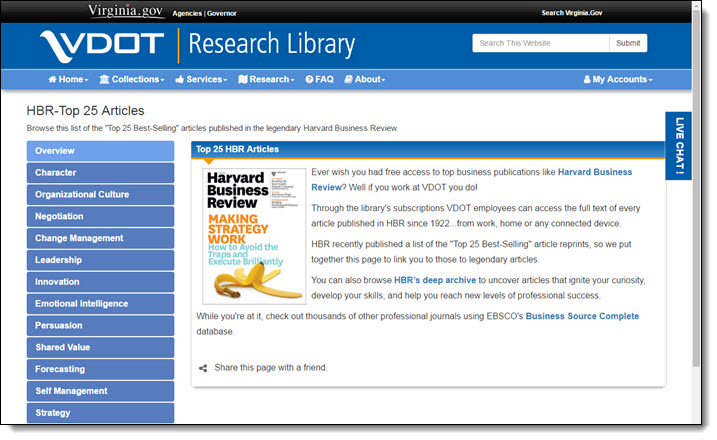717x440 pixels.
Task: Click the Home house icon
Action: pos(53,80)
